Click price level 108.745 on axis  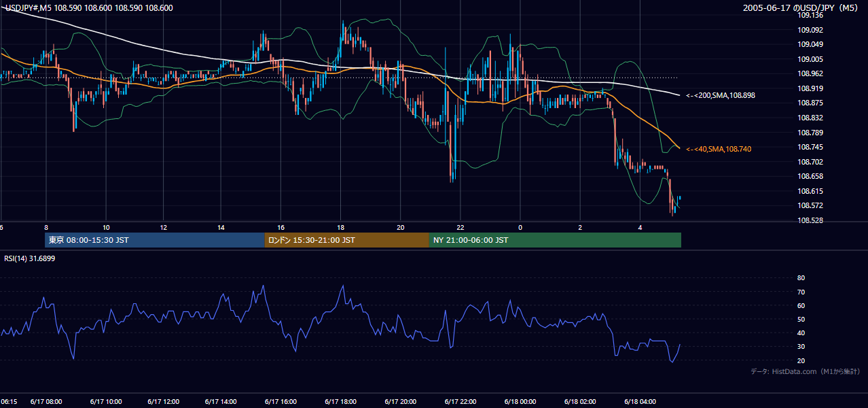[810, 147]
